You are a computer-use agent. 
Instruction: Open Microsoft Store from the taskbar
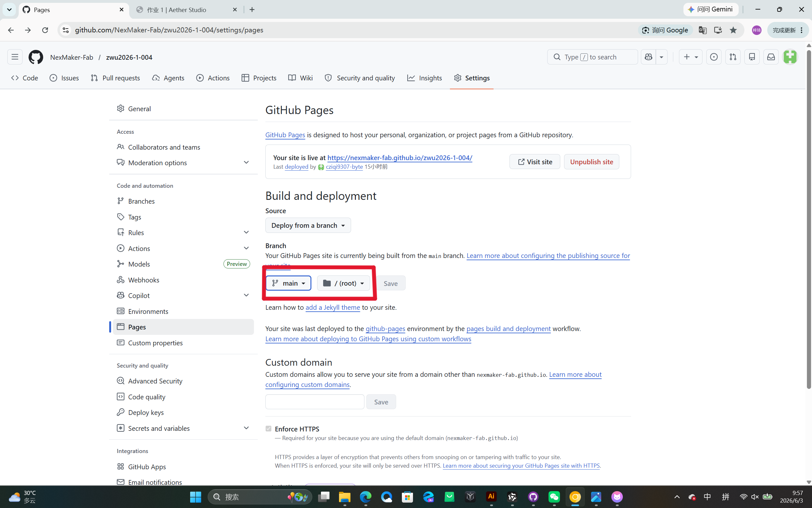coord(408,497)
